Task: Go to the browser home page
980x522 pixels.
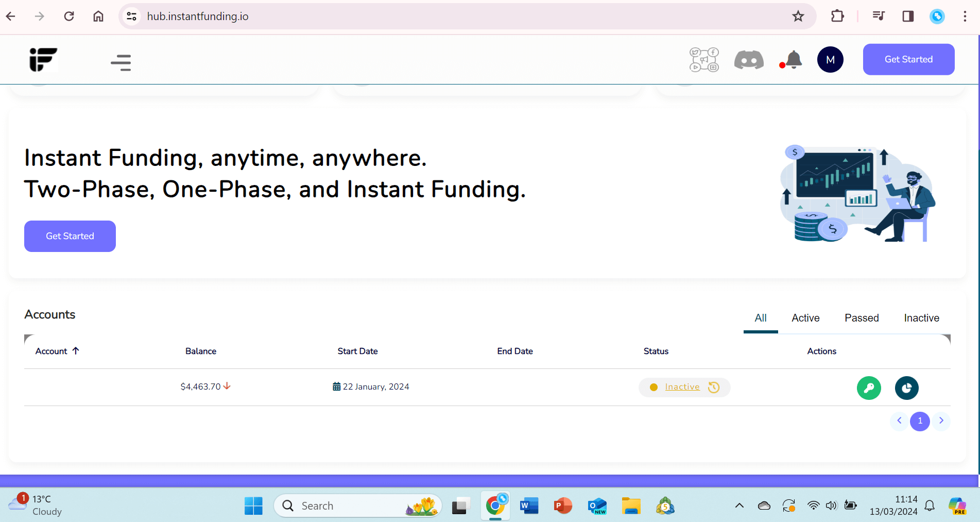Action: pos(98,16)
